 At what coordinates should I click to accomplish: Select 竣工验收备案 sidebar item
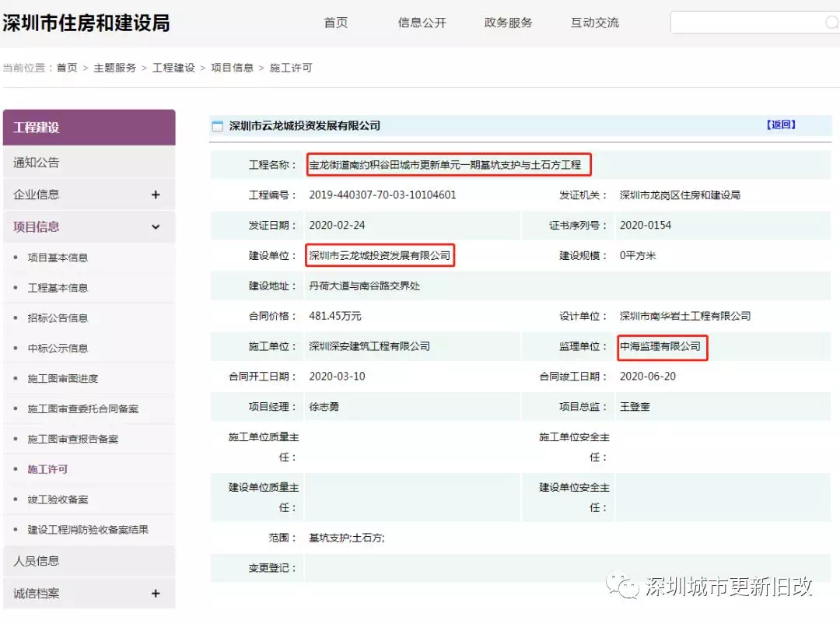click(x=58, y=500)
